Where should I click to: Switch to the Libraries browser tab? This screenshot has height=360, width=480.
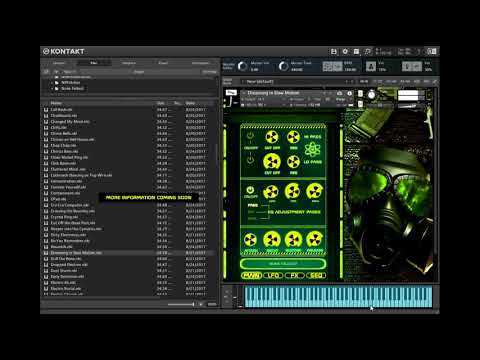[x=59, y=63]
